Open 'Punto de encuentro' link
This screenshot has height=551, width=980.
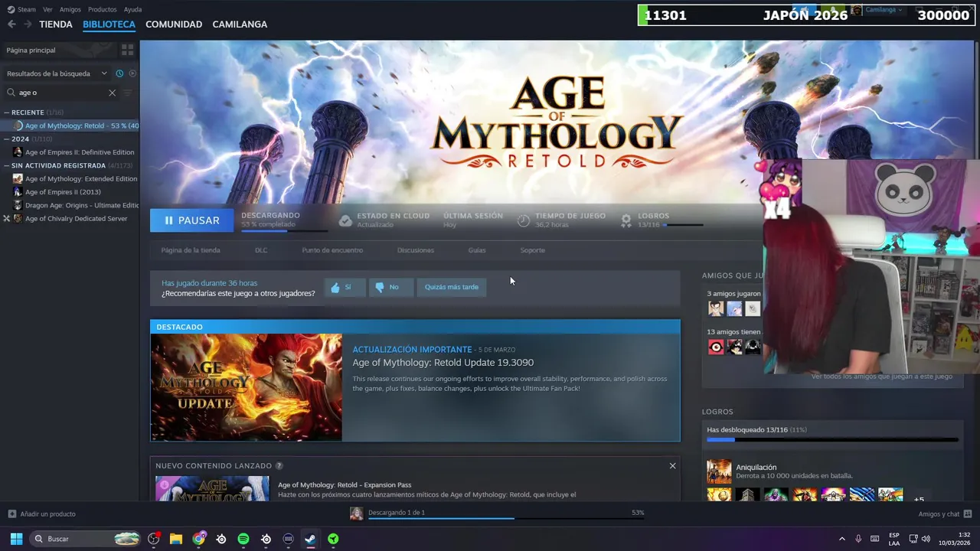[332, 250]
